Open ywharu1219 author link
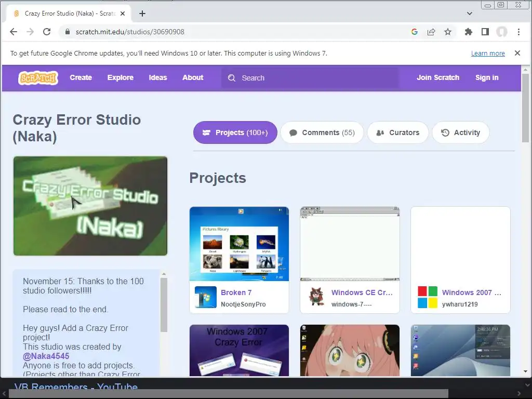The image size is (532, 399). click(x=460, y=304)
